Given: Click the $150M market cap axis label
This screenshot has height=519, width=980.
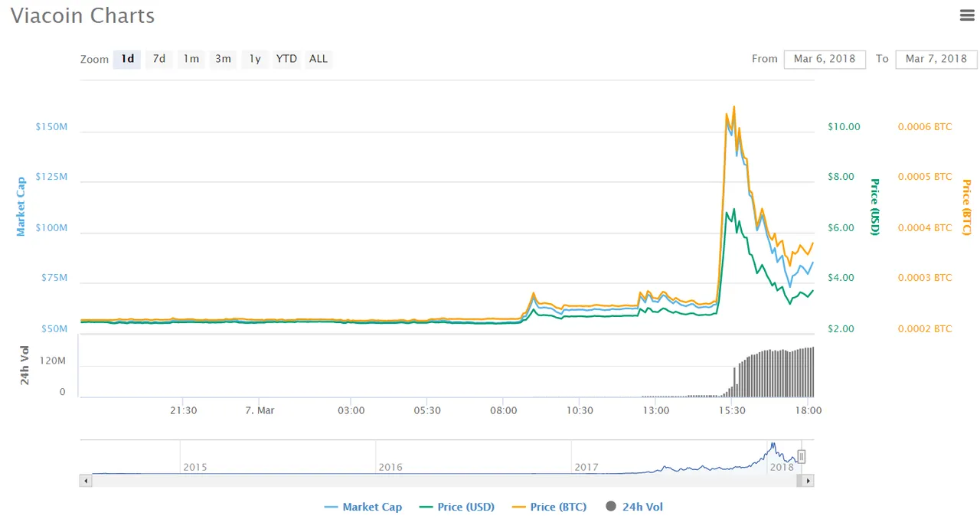Looking at the screenshot, I should tap(51, 127).
